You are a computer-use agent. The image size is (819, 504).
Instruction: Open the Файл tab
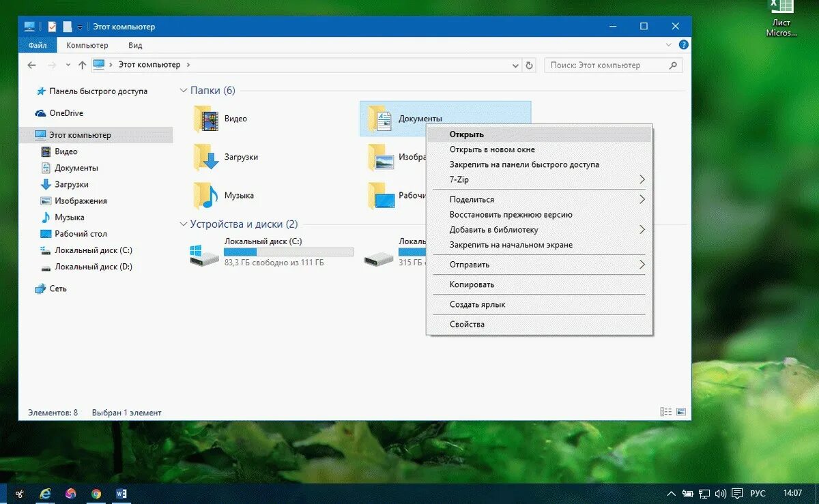point(38,45)
